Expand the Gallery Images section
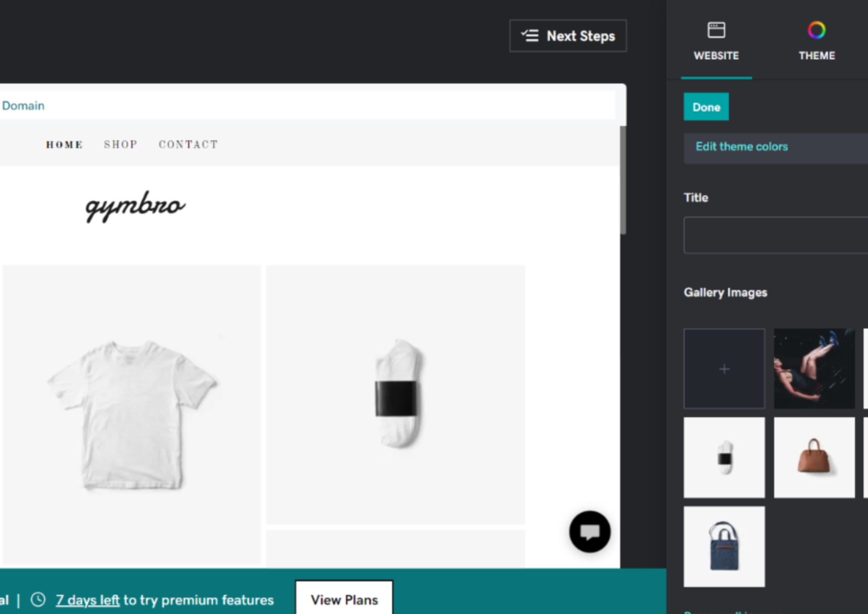Viewport: 868px width, 614px height. [725, 292]
